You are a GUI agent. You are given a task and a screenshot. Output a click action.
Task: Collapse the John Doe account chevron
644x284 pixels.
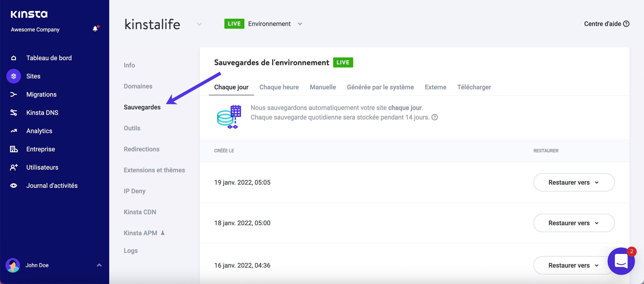[x=99, y=265]
